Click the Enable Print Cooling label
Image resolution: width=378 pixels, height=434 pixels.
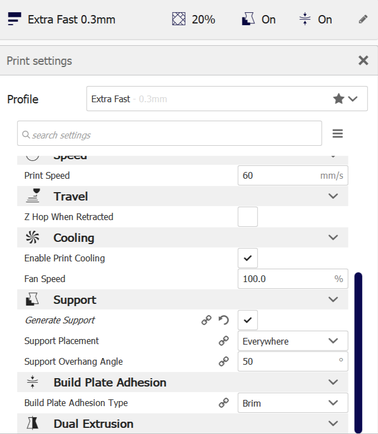(65, 258)
